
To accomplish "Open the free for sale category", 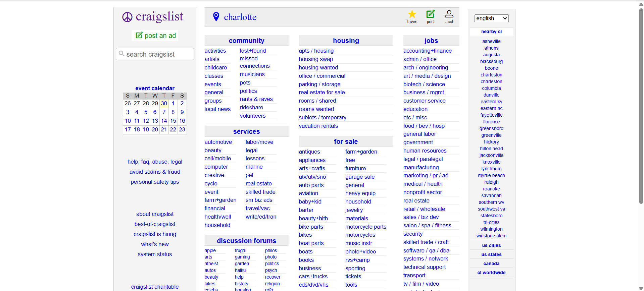I will click(x=350, y=160).
